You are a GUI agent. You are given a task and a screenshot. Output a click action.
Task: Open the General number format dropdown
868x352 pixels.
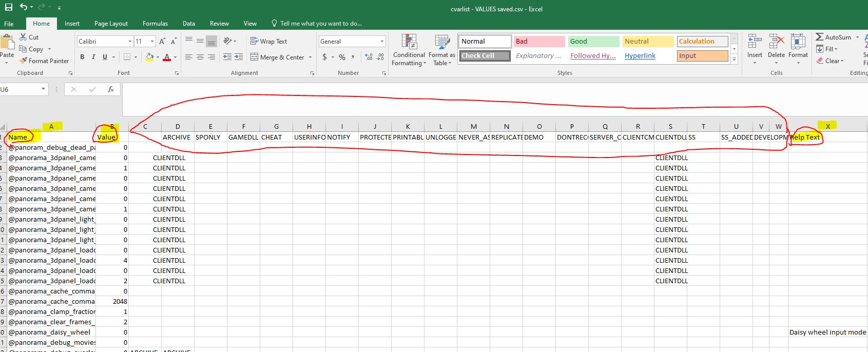click(x=382, y=41)
